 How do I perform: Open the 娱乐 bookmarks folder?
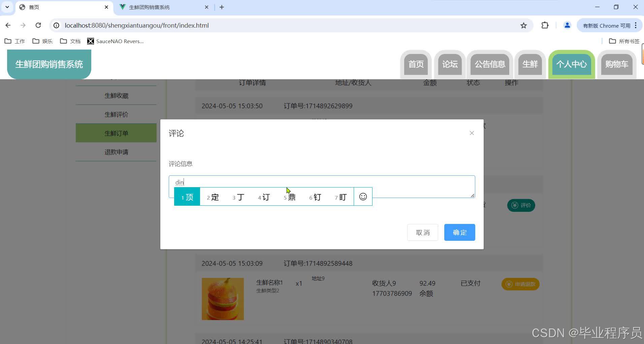pos(42,41)
